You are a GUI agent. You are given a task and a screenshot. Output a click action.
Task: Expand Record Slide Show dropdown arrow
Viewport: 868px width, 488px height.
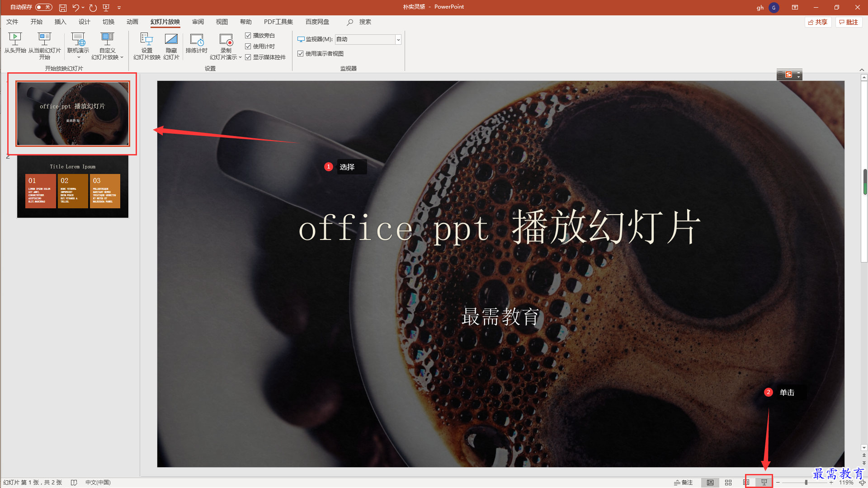pyautogui.click(x=240, y=57)
